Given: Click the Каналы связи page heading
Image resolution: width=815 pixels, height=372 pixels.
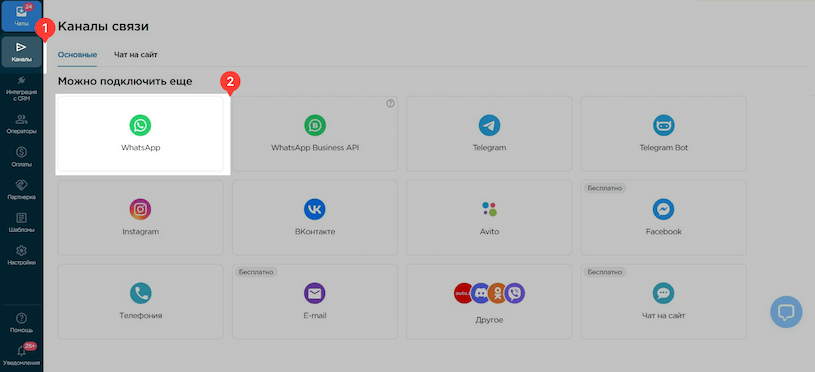Looking at the screenshot, I should click(103, 26).
